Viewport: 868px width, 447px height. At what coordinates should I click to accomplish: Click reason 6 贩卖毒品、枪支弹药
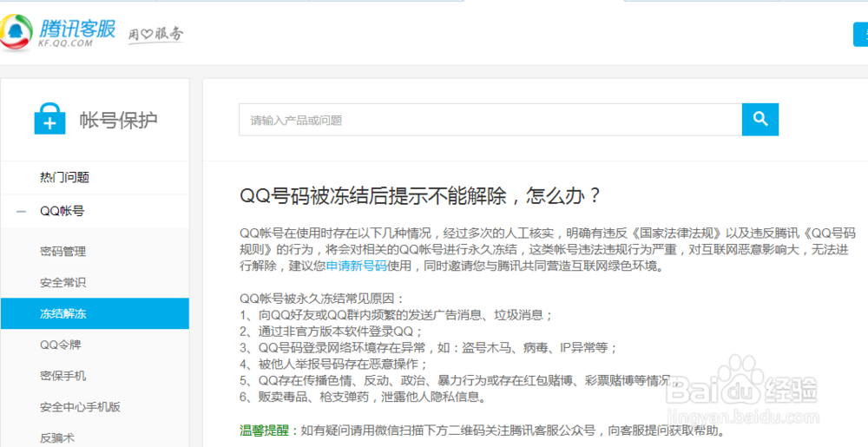click(x=364, y=398)
